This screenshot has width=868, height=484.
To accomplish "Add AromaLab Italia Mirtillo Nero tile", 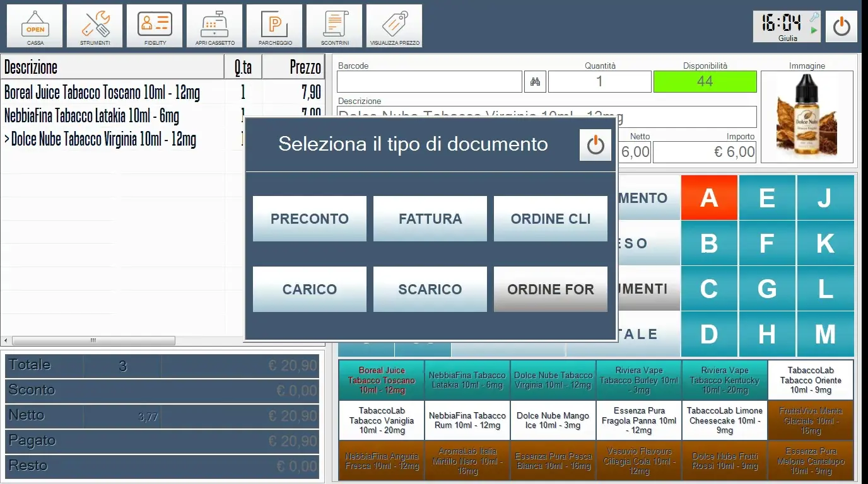I will click(x=467, y=461).
